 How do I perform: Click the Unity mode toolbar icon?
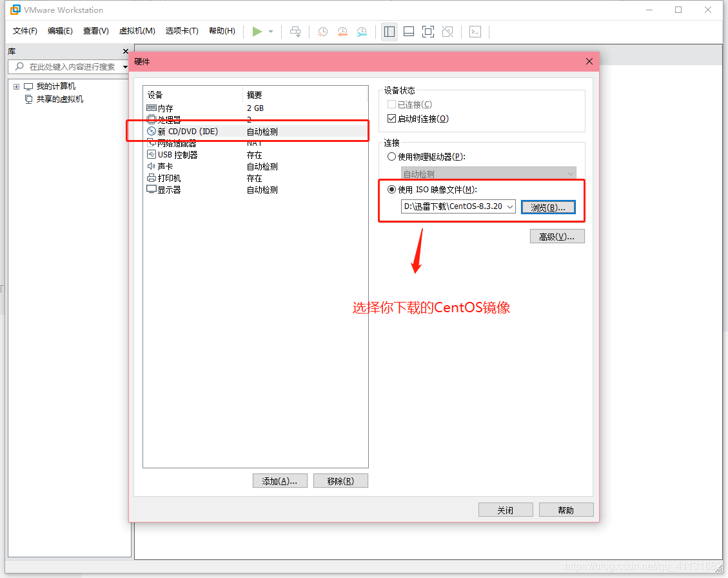[x=448, y=32]
